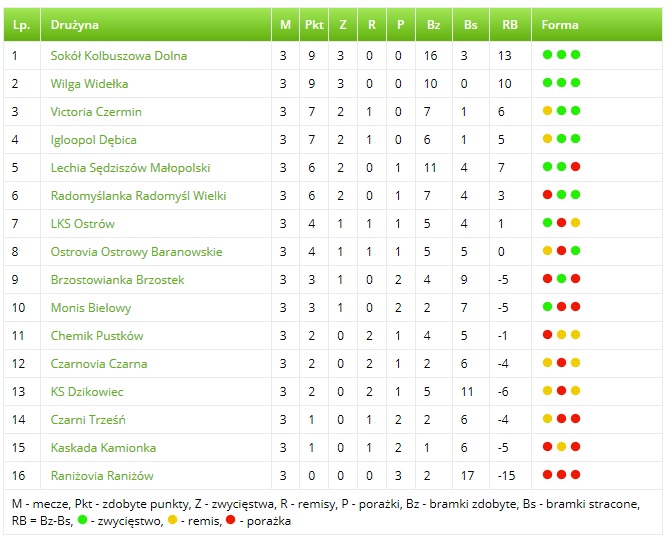Click yellow dot in LKS Ostrów row
The width and height of the screenshot is (672, 541).
[x=576, y=223]
